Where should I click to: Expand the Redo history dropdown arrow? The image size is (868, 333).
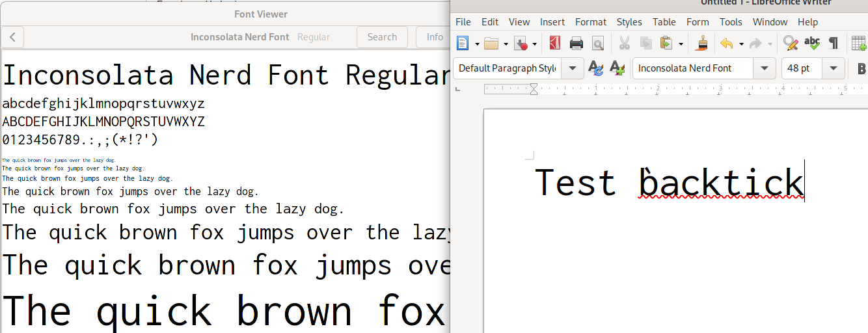click(x=770, y=44)
